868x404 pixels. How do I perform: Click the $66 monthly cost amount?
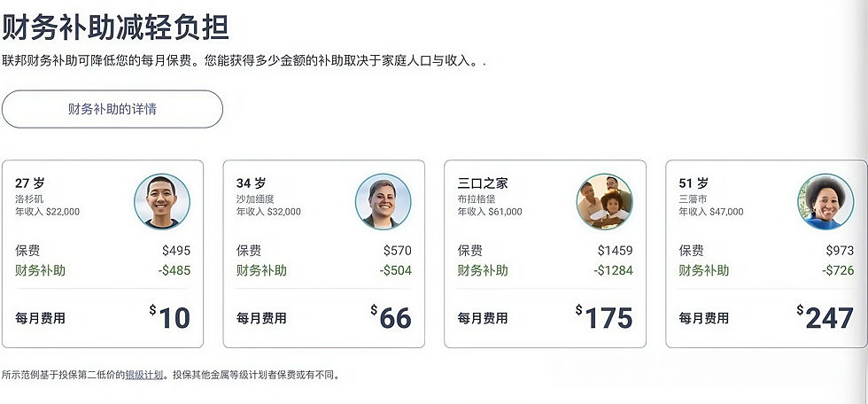pyautogui.click(x=391, y=317)
